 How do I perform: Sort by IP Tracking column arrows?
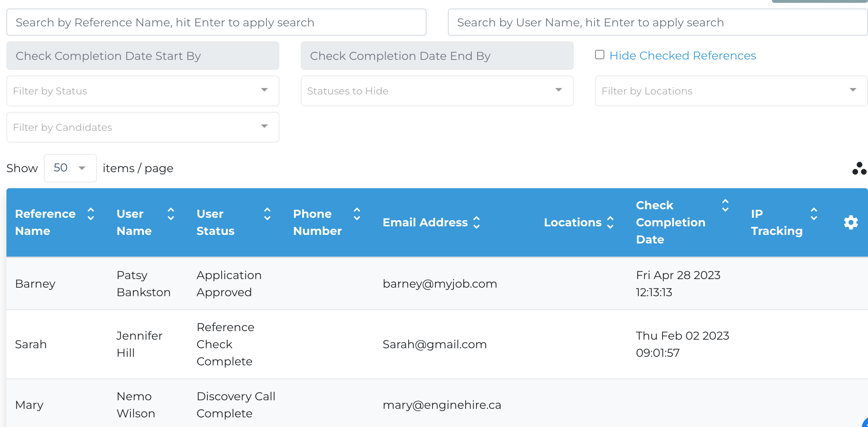[x=814, y=214]
